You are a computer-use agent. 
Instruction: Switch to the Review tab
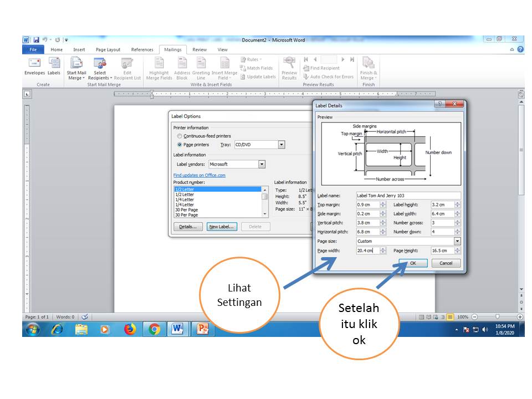pos(199,49)
